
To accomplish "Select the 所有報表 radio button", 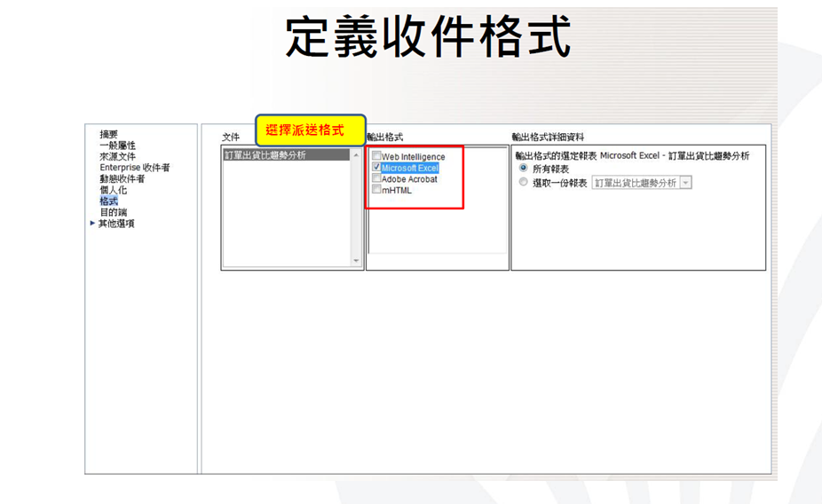I will click(523, 169).
